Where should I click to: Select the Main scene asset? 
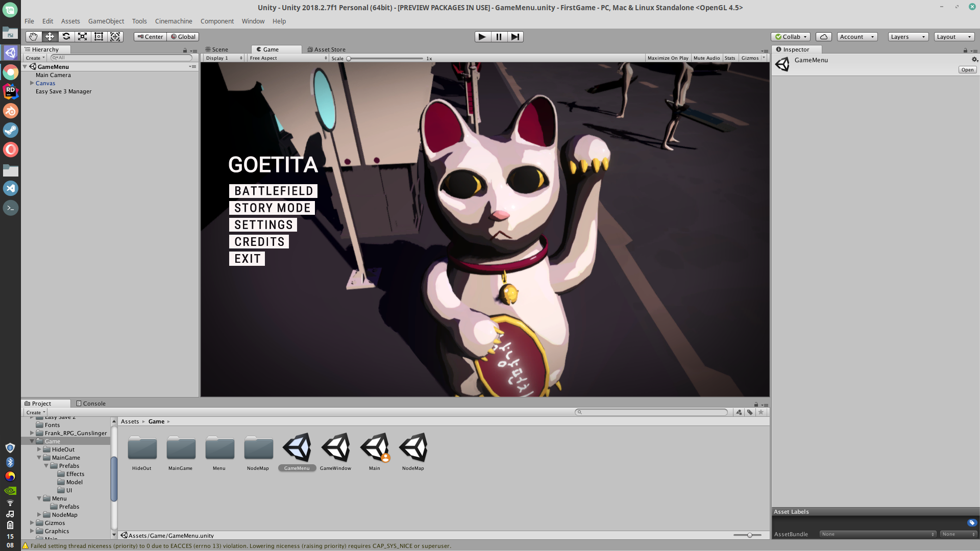(375, 452)
